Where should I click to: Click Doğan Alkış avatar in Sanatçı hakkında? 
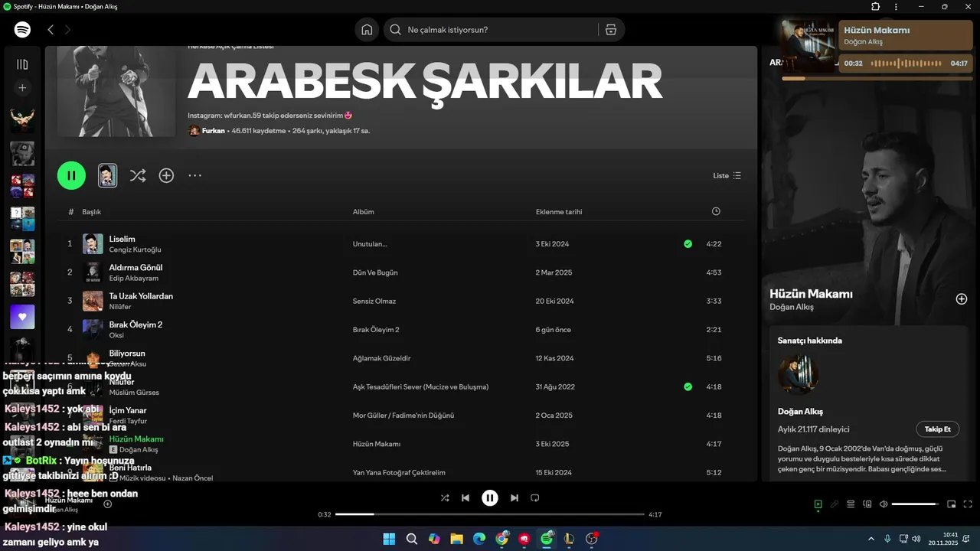(x=799, y=375)
